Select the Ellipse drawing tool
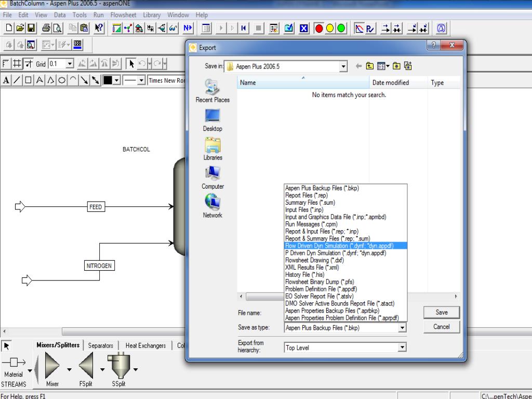 tap(62, 81)
